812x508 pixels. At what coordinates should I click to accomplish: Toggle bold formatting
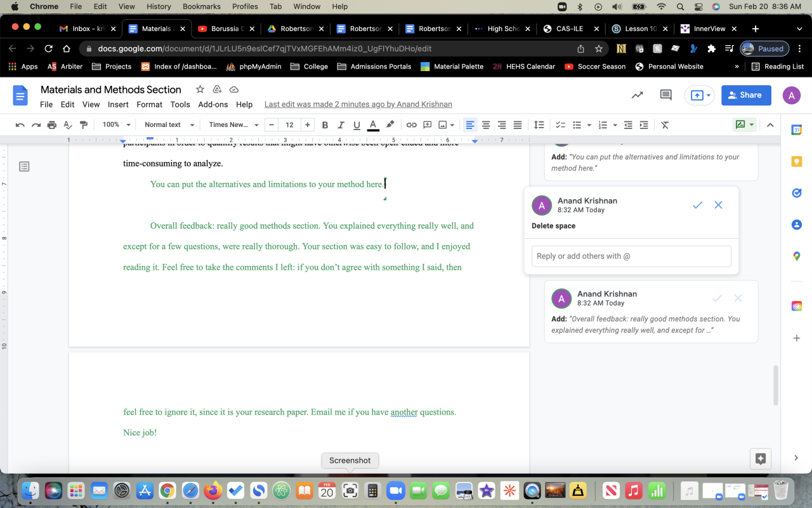point(325,125)
